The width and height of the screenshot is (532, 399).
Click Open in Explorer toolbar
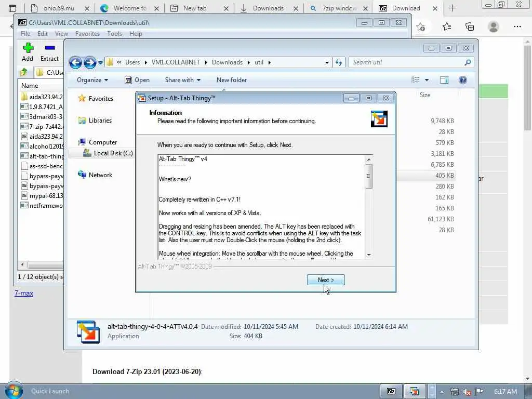[137, 80]
